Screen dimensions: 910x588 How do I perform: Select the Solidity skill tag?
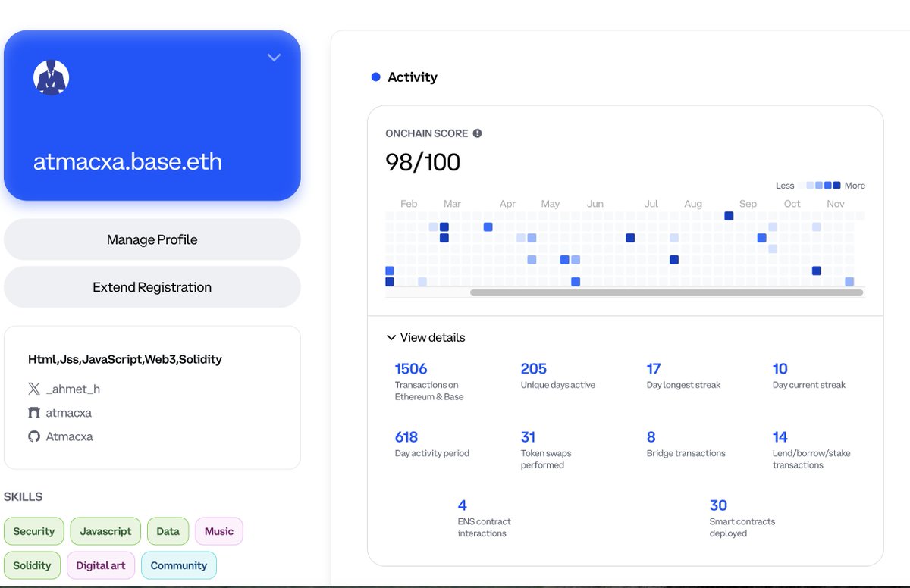click(32, 565)
